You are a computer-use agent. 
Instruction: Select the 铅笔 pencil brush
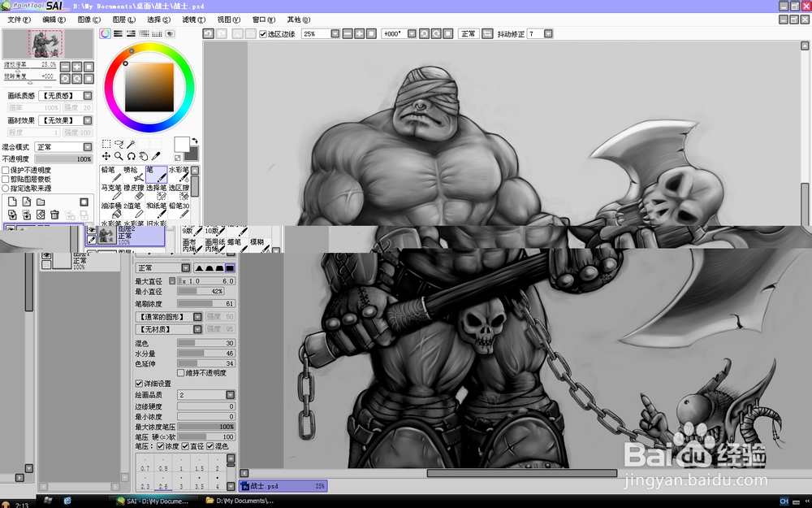(110, 174)
